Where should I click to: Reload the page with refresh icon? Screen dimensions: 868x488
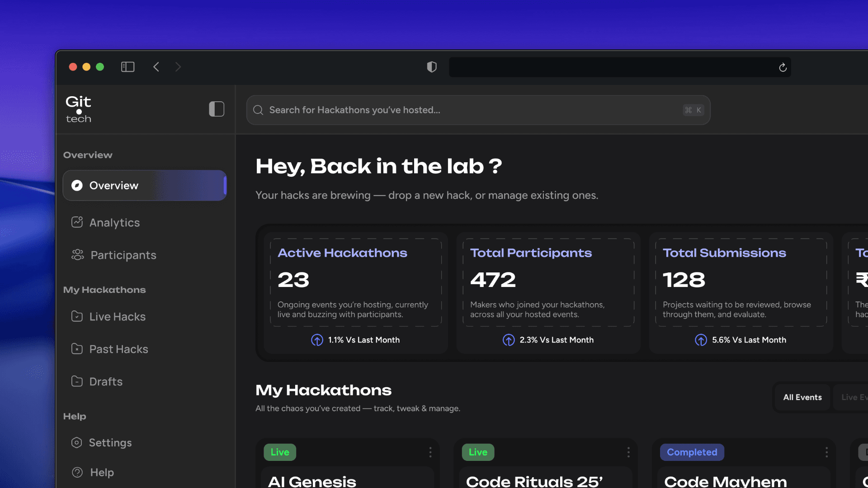coord(783,67)
